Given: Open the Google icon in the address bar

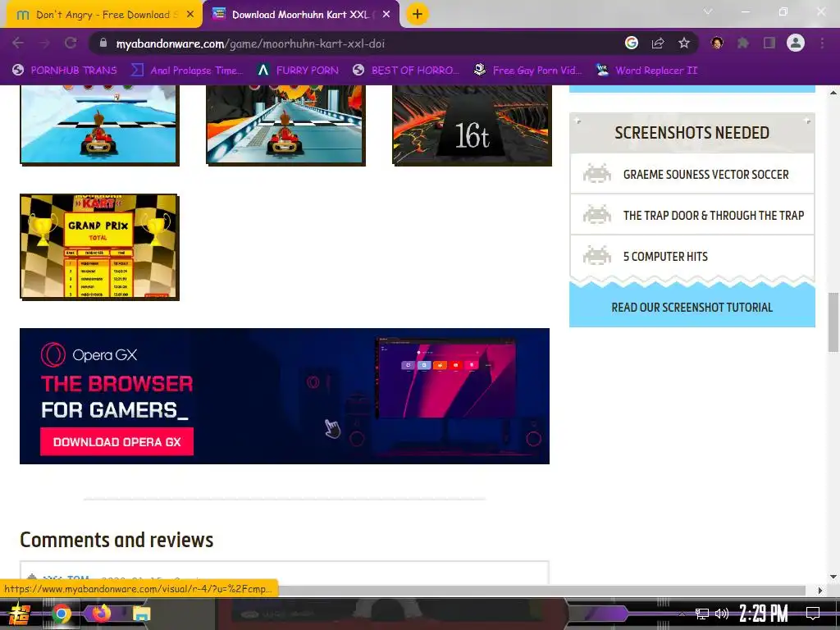Looking at the screenshot, I should (x=632, y=43).
